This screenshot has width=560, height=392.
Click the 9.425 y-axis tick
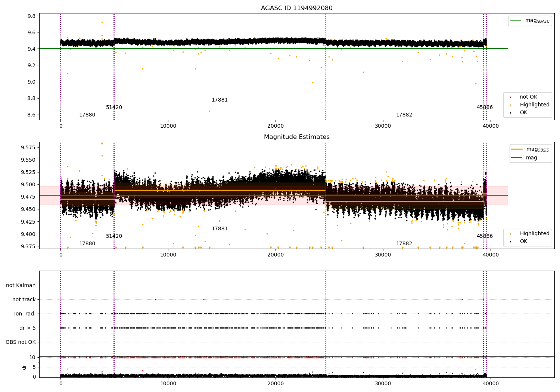coord(28,222)
